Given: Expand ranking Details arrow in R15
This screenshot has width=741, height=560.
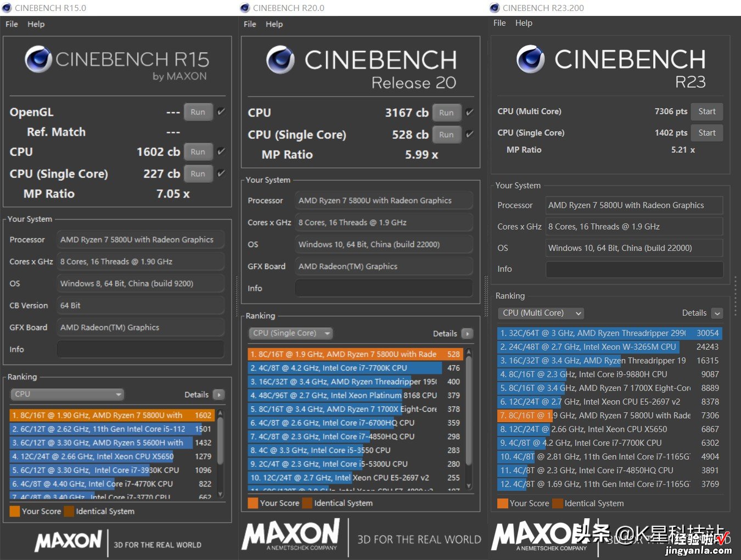Looking at the screenshot, I should 218,395.
